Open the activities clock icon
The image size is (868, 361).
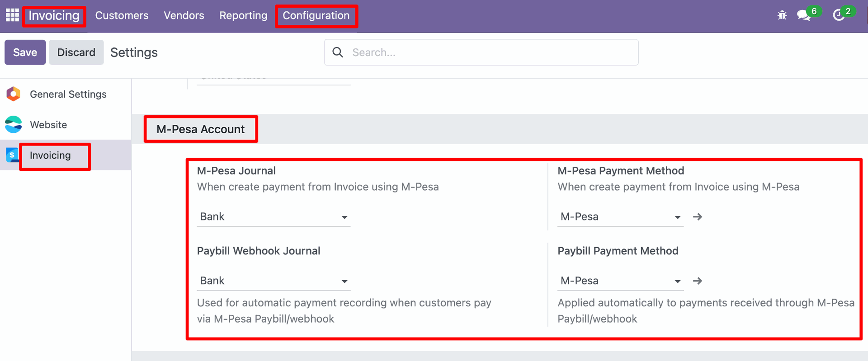[839, 15]
